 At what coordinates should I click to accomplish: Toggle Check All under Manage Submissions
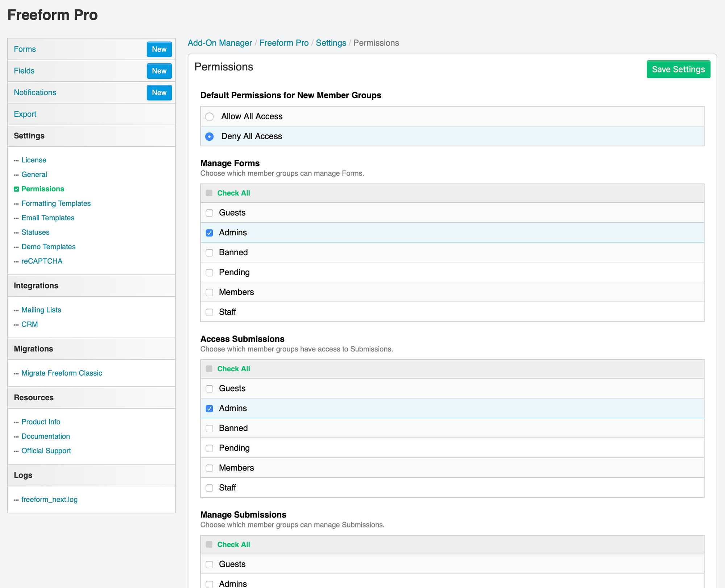(x=209, y=544)
